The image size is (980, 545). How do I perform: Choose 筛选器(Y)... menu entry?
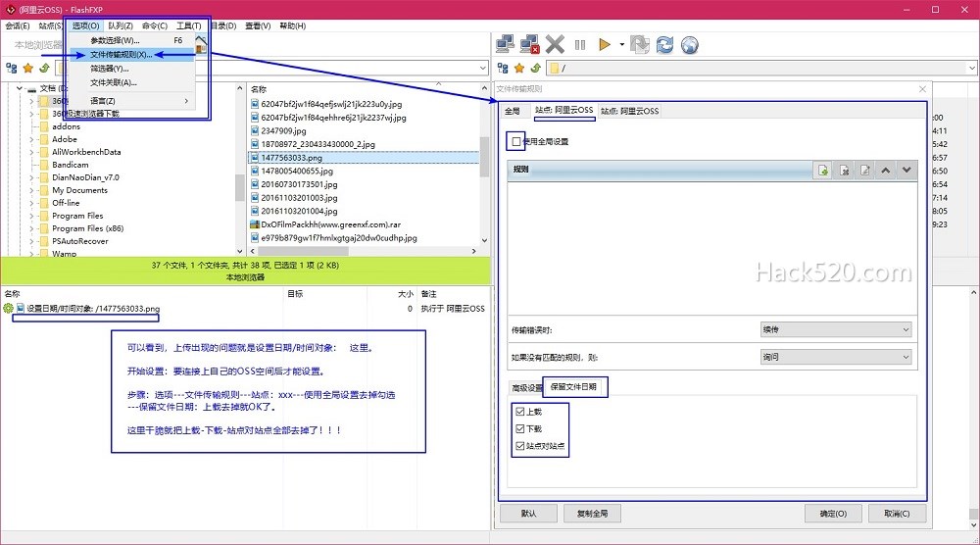click(x=132, y=69)
